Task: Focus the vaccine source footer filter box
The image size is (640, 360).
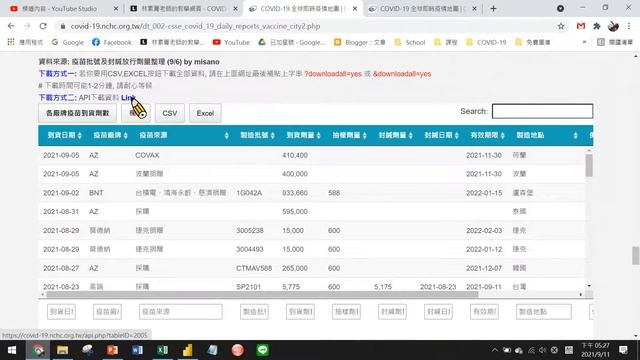Action: tap(181, 312)
